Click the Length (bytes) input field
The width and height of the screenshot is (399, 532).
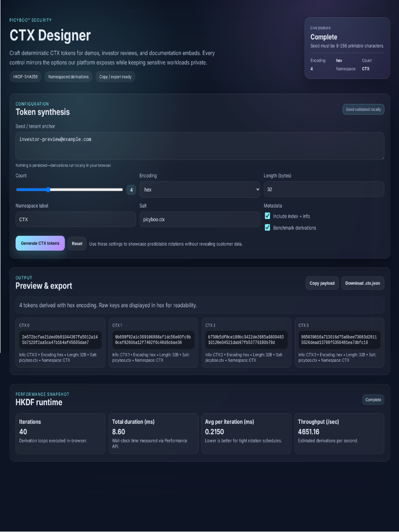[x=324, y=189]
